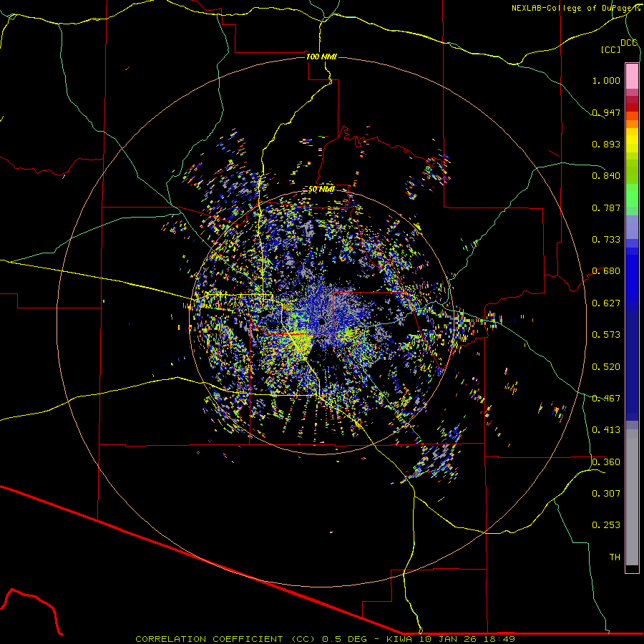Click the black radar site dot at center
This screenshot has width=644, height=644.
[322, 321]
